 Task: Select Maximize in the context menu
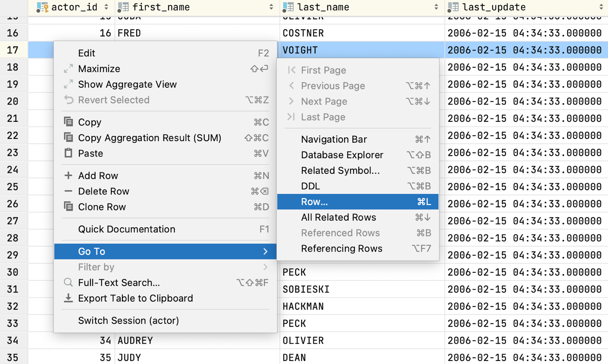(x=165, y=69)
